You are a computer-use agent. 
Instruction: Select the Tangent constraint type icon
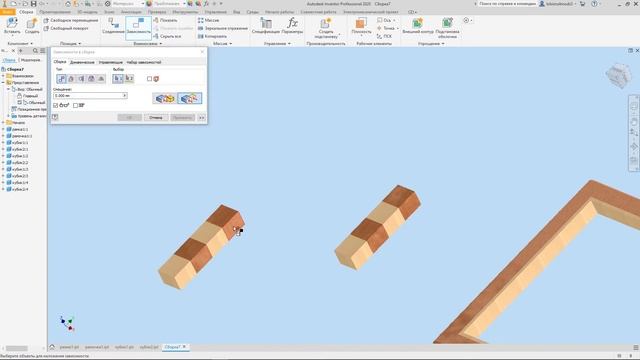(x=81, y=78)
